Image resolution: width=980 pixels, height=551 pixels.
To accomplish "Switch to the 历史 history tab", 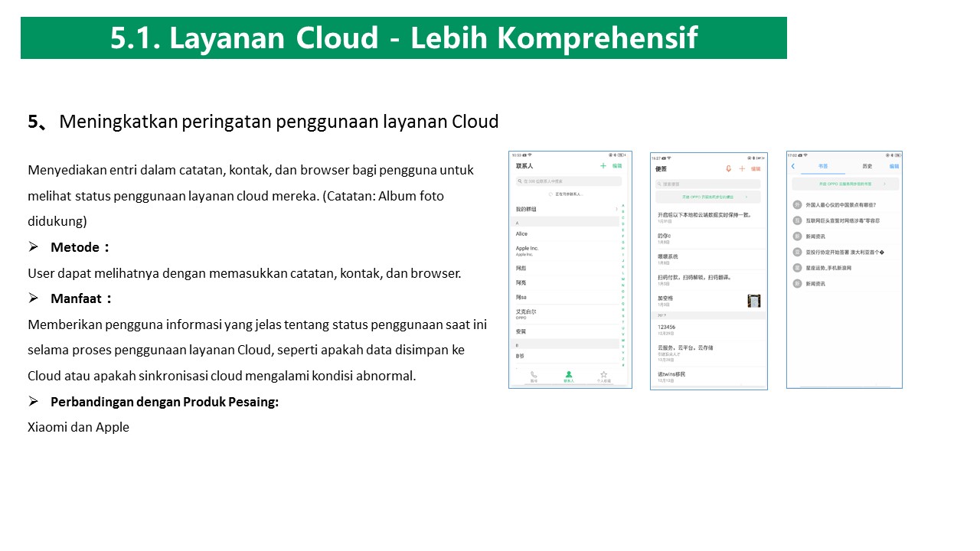I will (867, 166).
